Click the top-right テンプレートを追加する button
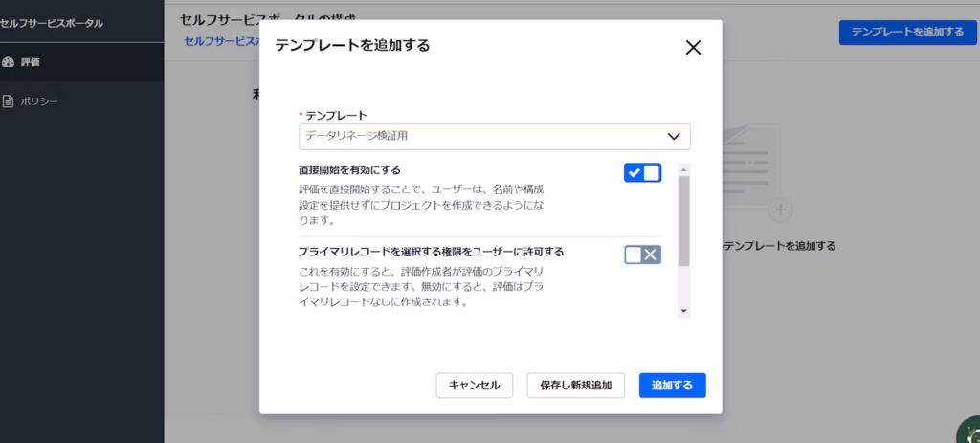Image resolution: width=980 pixels, height=443 pixels. pos(906,33)
